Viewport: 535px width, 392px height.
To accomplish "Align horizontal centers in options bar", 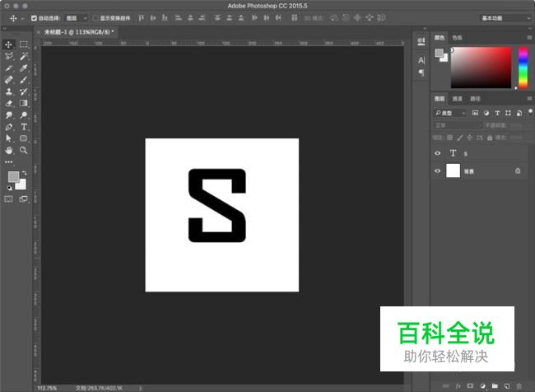I will (190, 18).
